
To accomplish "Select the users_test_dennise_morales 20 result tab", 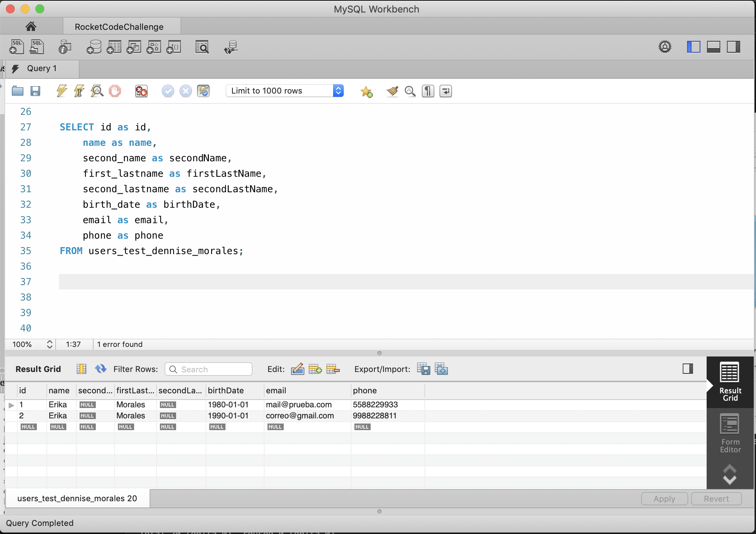I will 77,498.
